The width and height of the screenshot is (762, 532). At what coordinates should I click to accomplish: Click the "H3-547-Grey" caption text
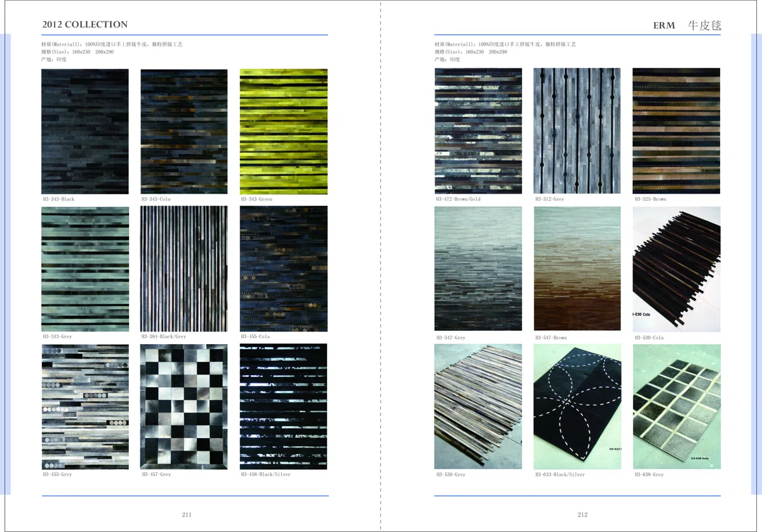point(451,338)
